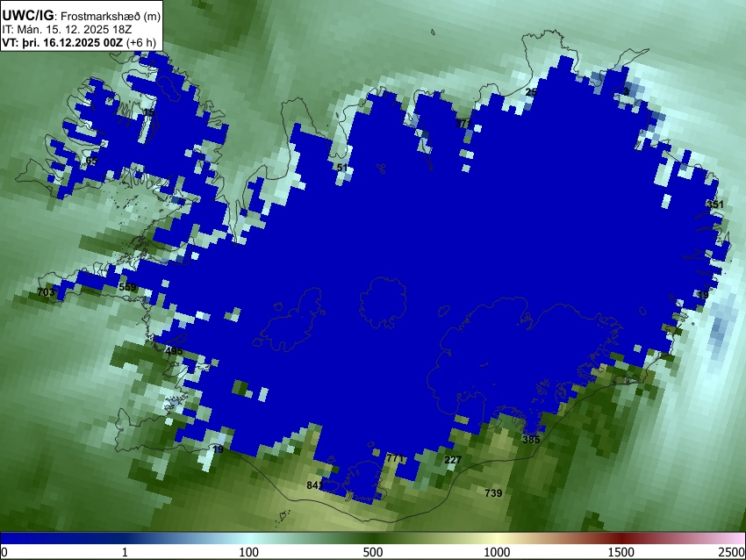Click the map value "65"
This screenshot has height=560, width=746.
(91, 161)
